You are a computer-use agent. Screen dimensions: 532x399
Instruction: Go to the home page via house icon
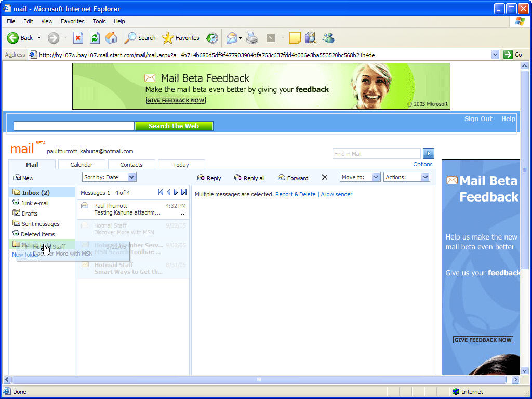(x=111, y=38)
